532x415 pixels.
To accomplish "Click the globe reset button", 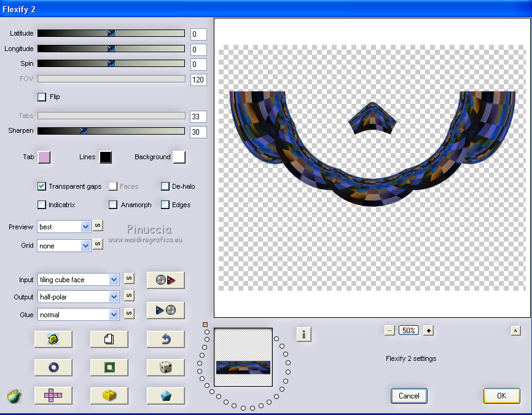I will (x=53, y=339).
